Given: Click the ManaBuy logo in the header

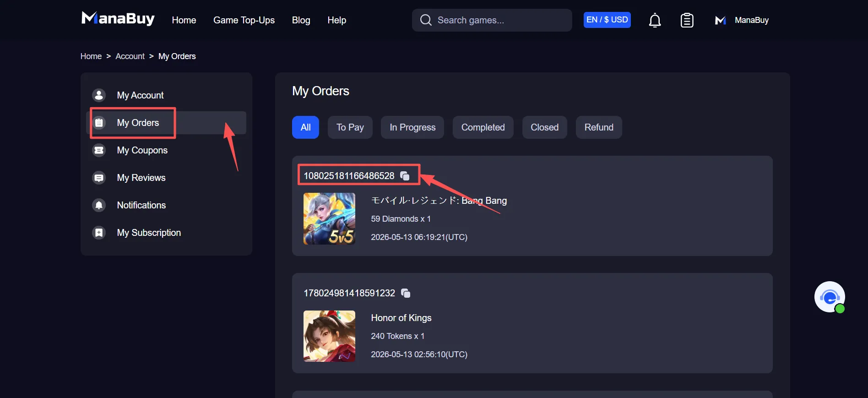Looking at the screenshot, I should [x=118, y=19].
